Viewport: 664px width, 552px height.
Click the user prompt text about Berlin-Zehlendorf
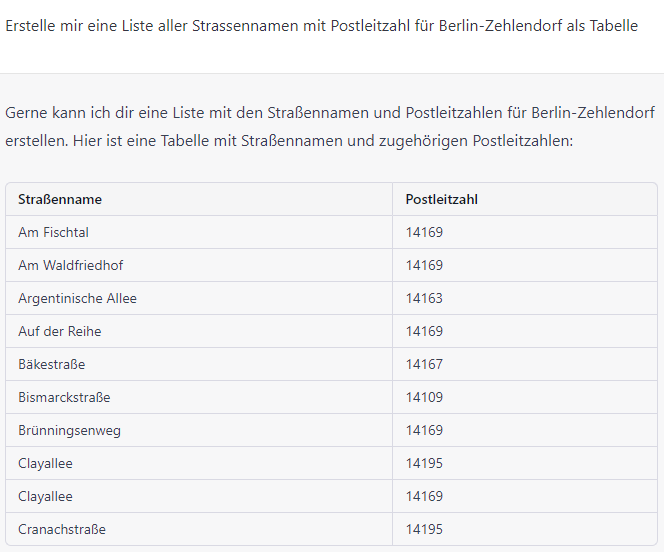(x=321, y=26)
